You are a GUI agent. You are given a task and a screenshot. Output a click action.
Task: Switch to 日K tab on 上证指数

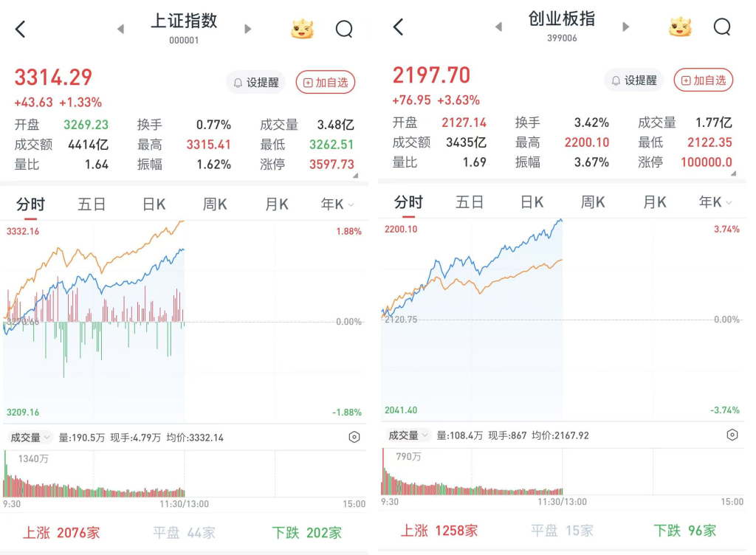tap(154, 204)
